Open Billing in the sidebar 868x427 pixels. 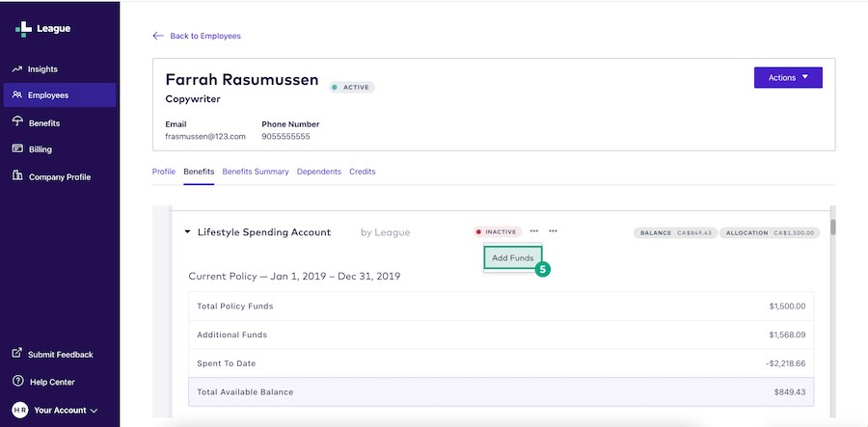[x=40, y=149]
